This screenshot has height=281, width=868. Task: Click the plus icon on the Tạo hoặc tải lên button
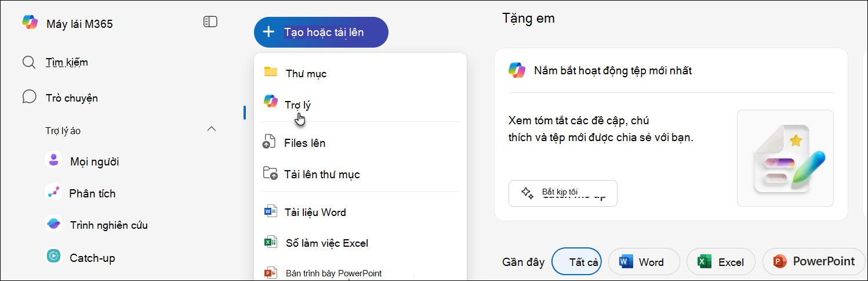click(268, 32)
